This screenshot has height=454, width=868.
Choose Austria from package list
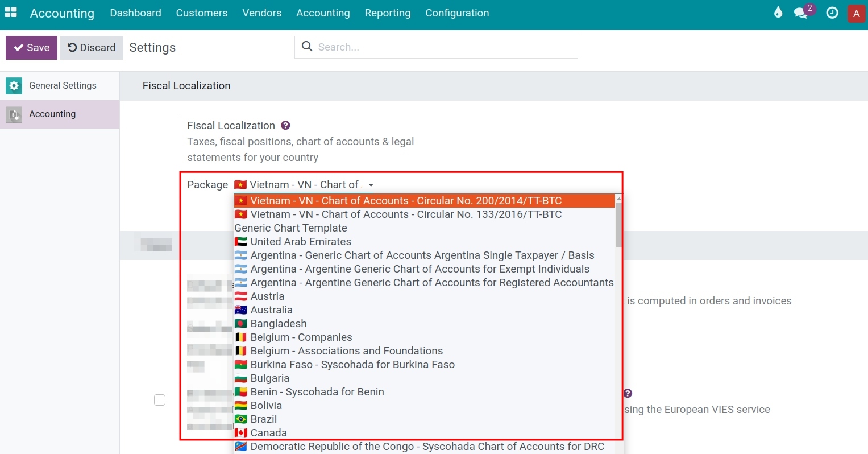click(425, 296)
